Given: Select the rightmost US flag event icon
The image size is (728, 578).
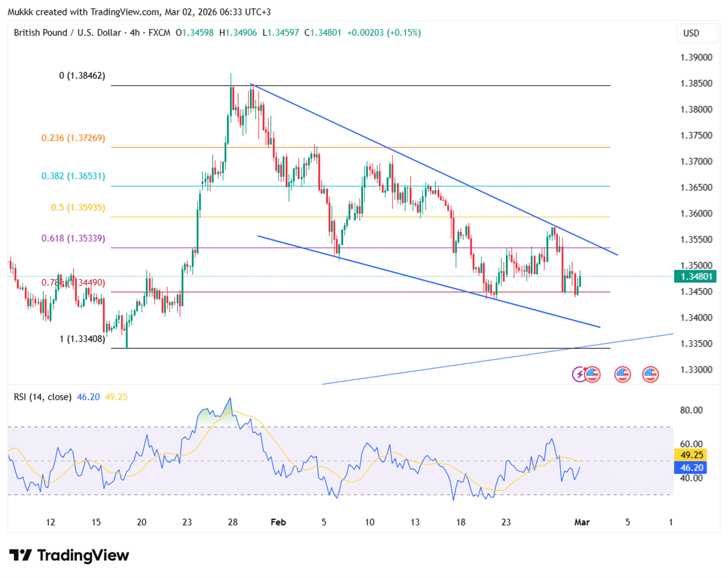Looking at the screenshot, I should pos(650,374).
